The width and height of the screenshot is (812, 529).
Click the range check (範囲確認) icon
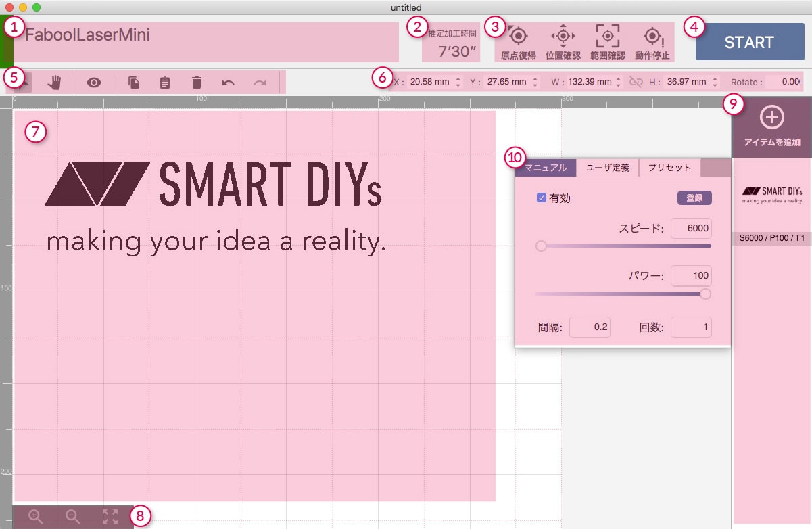[607, 36]
